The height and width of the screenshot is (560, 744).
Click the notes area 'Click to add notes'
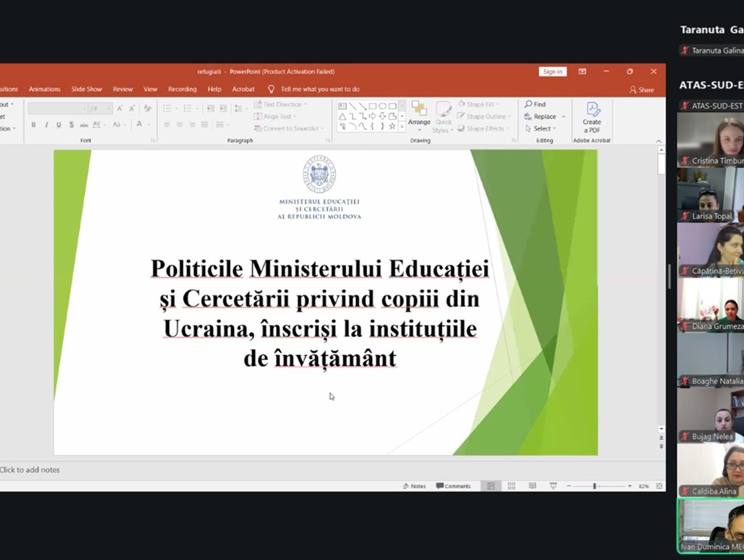coord(30,470)
